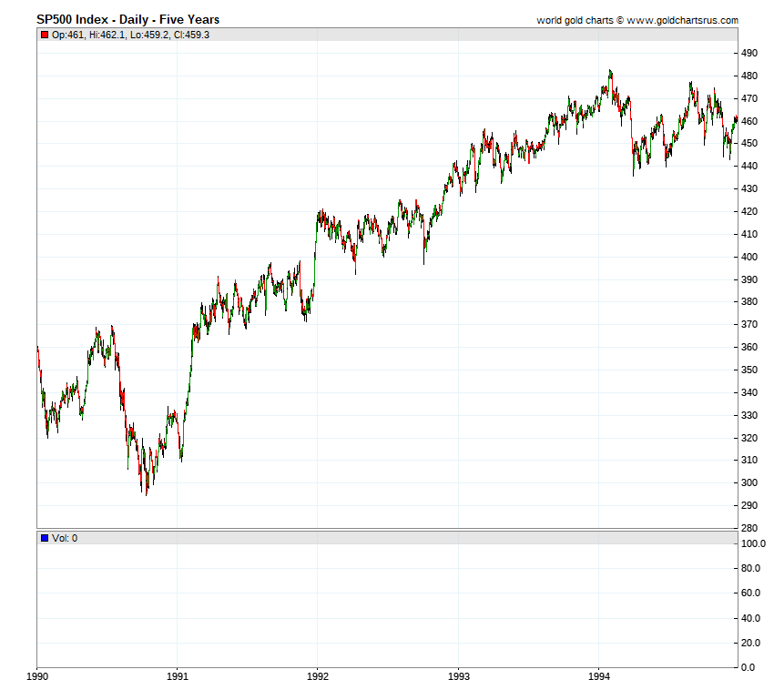Viewport: 774px width, 700px height.
Task: Click the 330 price axis label
Action: [749, 415]
